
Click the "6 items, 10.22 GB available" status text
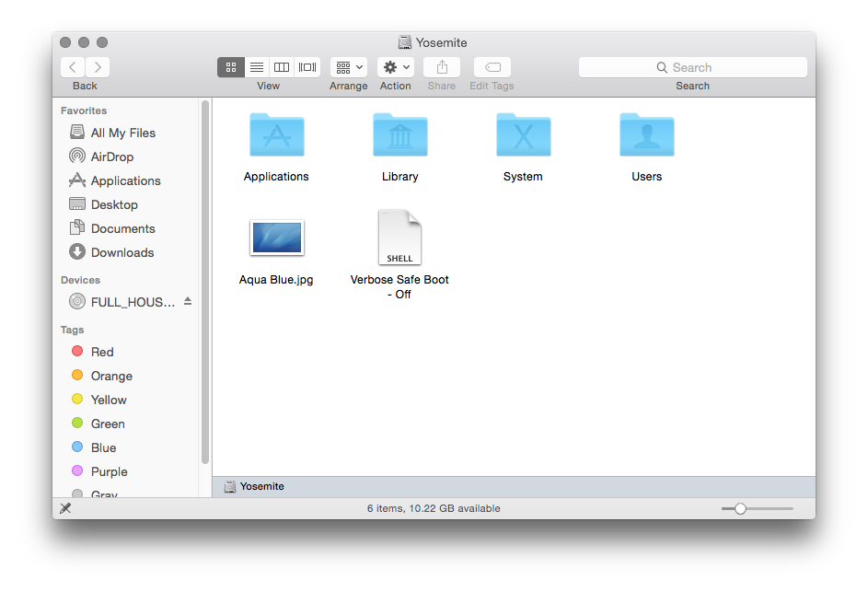pos(434,508)
